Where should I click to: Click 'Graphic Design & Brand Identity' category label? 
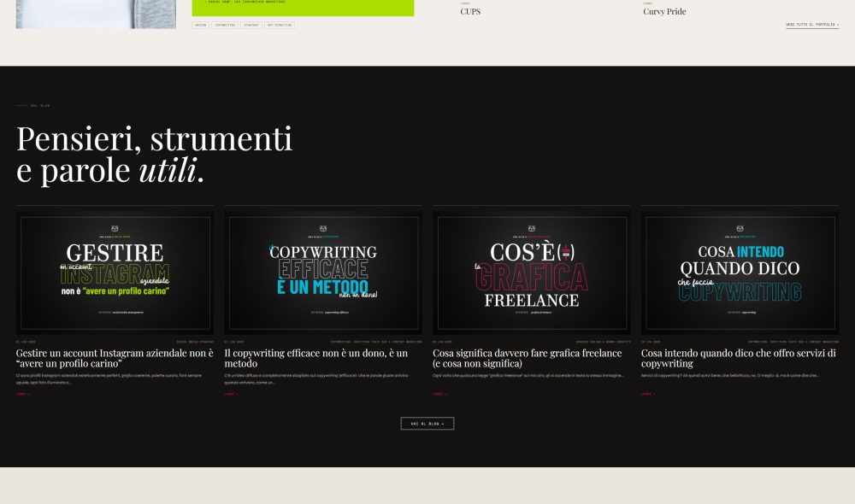603,343
